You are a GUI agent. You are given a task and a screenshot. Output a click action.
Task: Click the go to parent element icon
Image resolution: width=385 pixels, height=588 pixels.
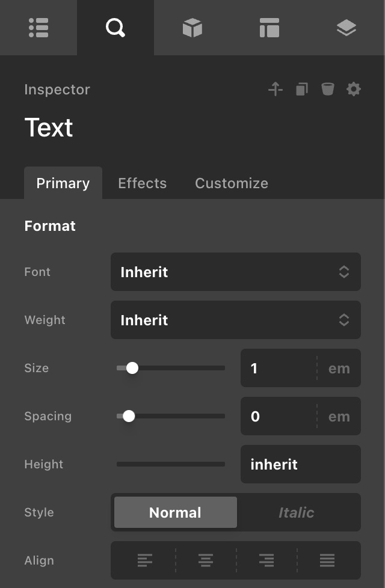pos(276,90)
